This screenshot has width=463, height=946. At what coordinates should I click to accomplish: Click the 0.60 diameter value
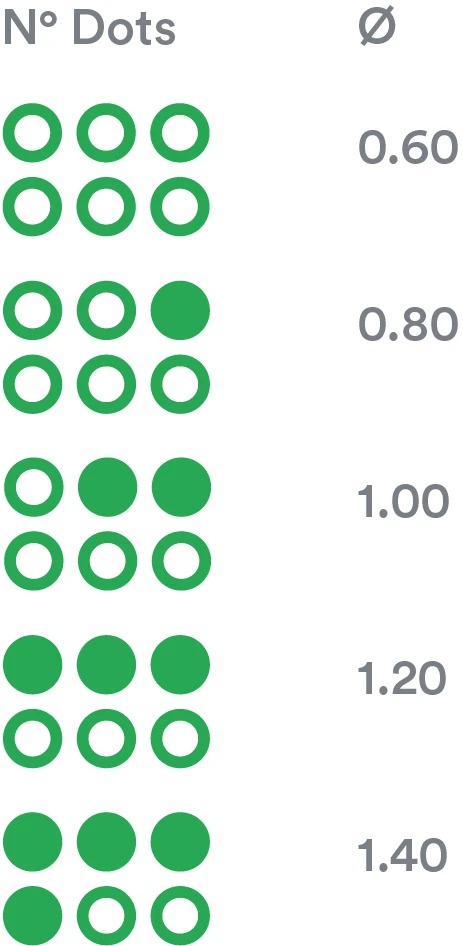pos(408,148)
